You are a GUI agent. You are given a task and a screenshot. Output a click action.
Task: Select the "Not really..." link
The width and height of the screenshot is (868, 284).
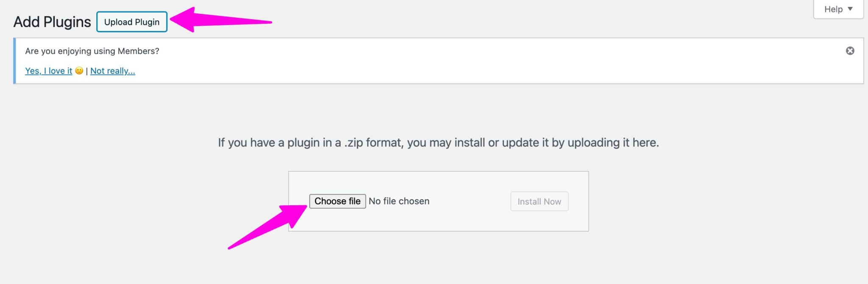pos(113,71)
